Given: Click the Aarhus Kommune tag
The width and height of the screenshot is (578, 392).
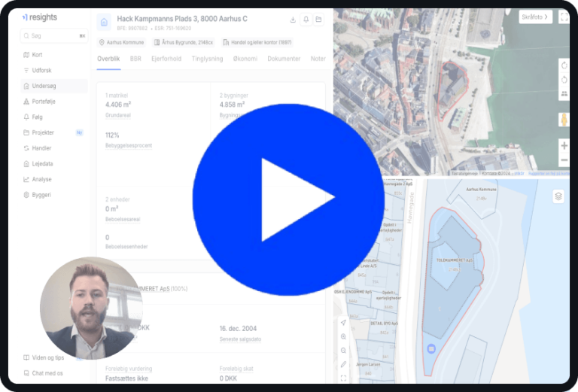Looking at the screenshot, I should (x=122, y=43).
